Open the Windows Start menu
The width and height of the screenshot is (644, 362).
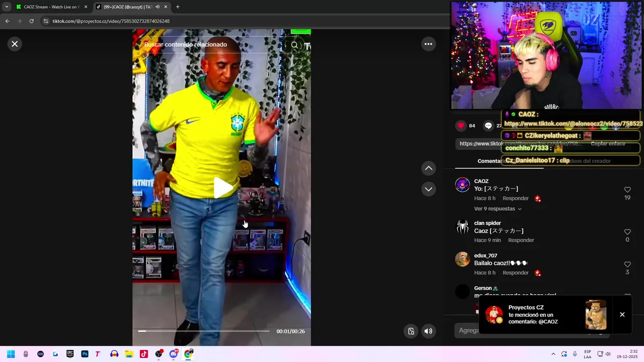coord(11,354)
